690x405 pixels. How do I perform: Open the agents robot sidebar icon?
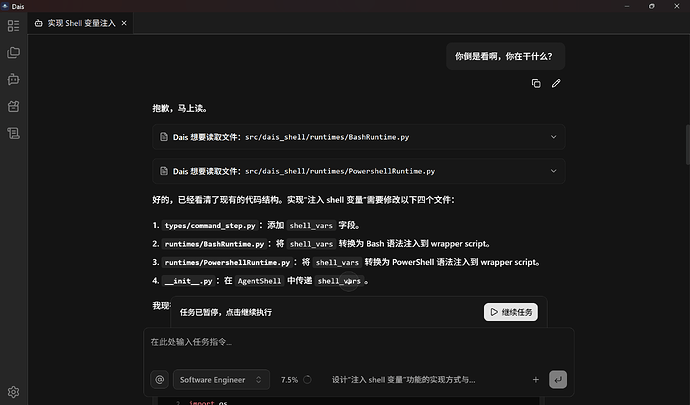click(14, 80)
